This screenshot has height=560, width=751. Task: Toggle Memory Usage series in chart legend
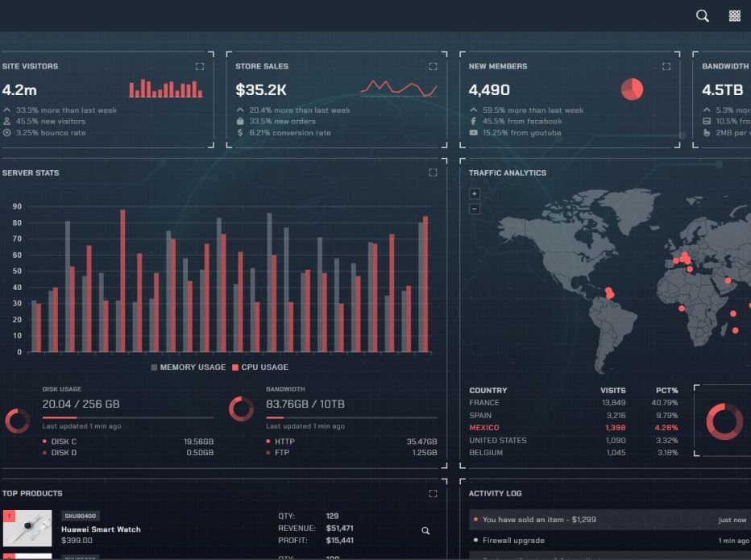click(189, 367)
